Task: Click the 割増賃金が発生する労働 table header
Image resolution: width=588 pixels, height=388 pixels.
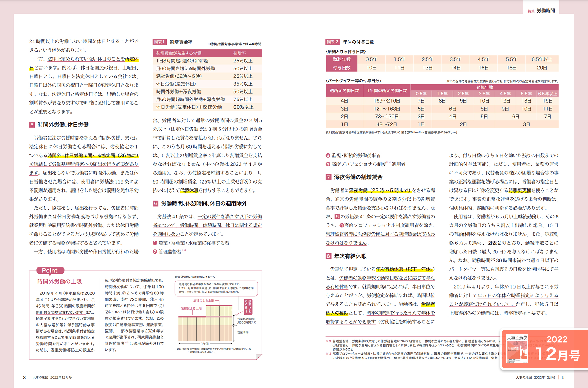Action: click(x=179, y=53)
